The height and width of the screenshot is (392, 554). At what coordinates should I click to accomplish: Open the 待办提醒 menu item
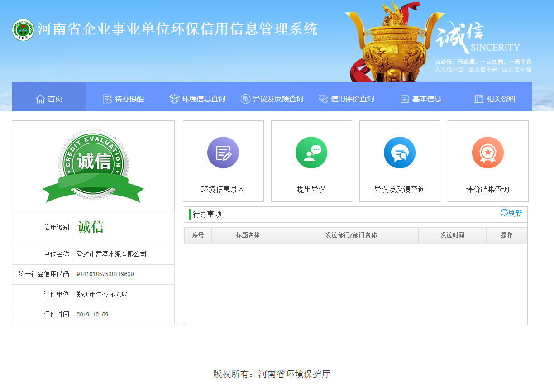(x=124, y=99)
